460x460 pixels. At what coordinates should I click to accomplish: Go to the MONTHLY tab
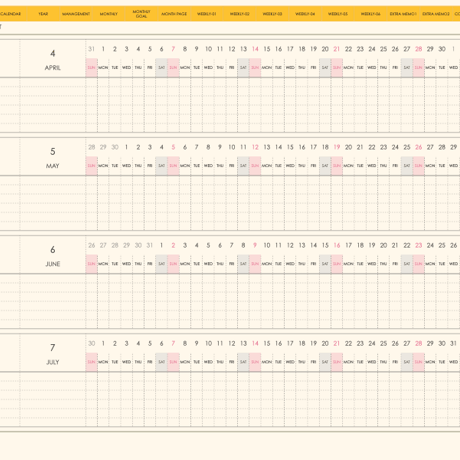(x=109, y=14)
